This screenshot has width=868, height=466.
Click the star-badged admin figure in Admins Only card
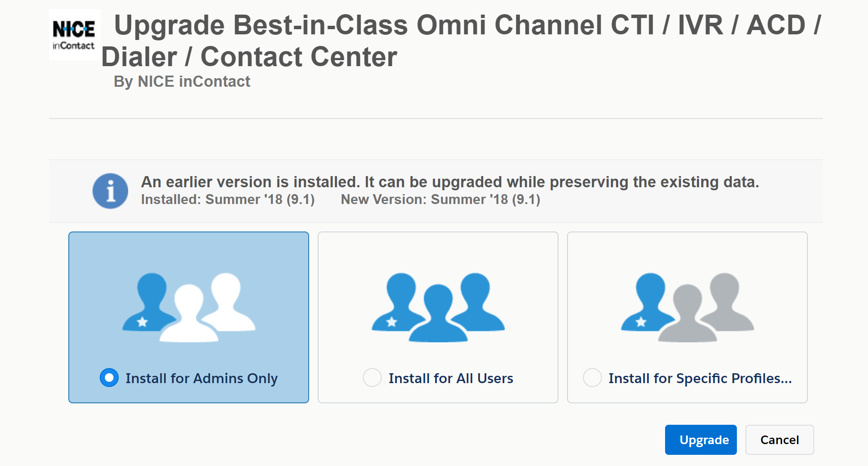(148, 302)
